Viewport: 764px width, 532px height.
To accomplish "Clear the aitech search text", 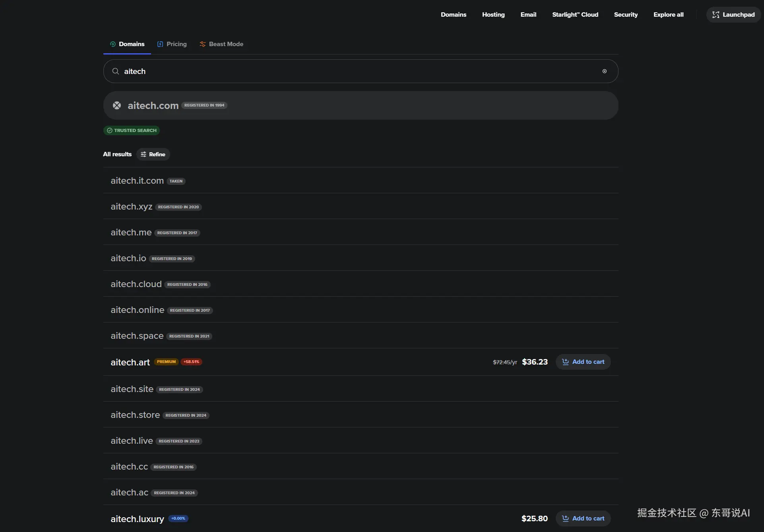I will 604,71.
